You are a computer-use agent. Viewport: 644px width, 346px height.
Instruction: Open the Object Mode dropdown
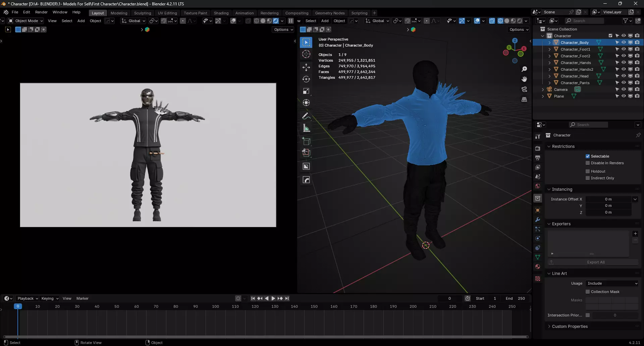(26, 21)
